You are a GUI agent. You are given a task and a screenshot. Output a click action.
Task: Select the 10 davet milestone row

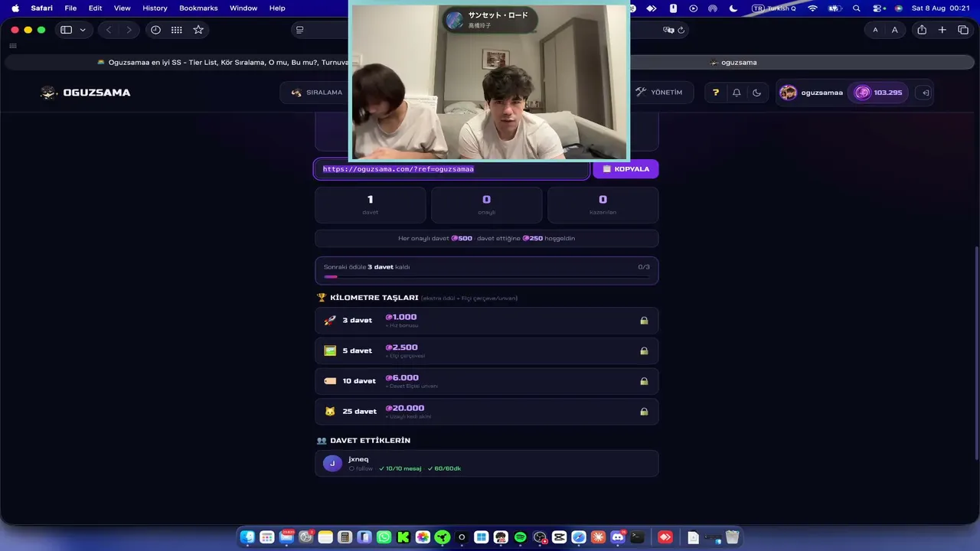click(487, 381)
